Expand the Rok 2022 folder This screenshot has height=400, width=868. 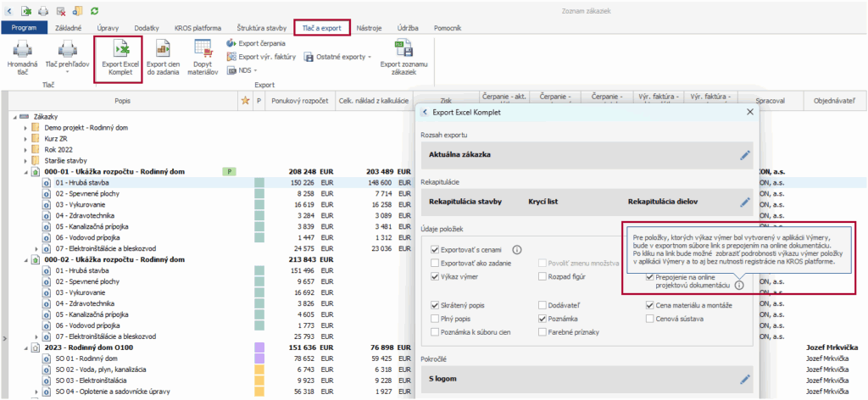click(25, 148)
